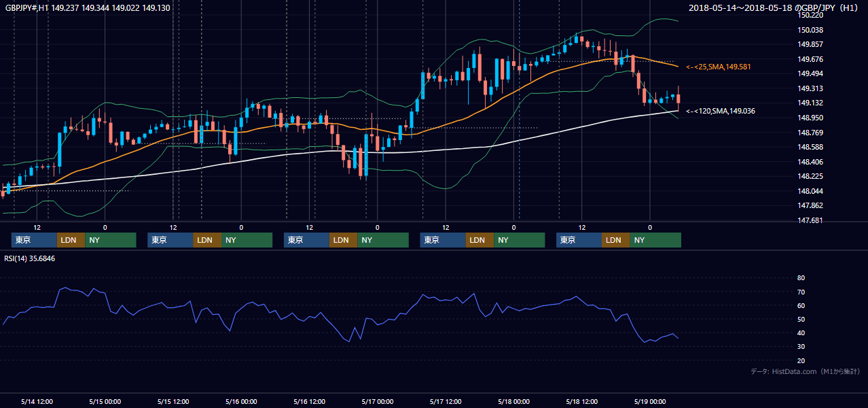Select the LDN session block for 5/14
Screen dimensions: 868x408
click(71, 240)
